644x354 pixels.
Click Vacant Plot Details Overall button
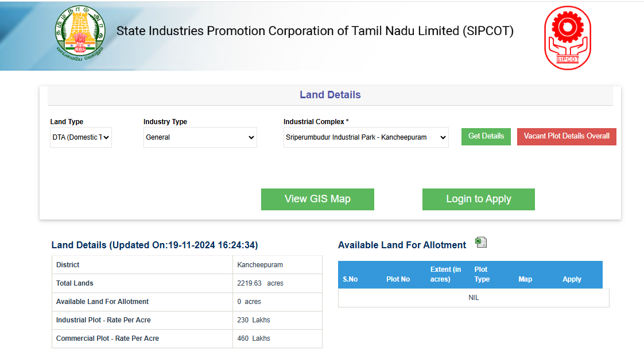(x=567, y=137)
